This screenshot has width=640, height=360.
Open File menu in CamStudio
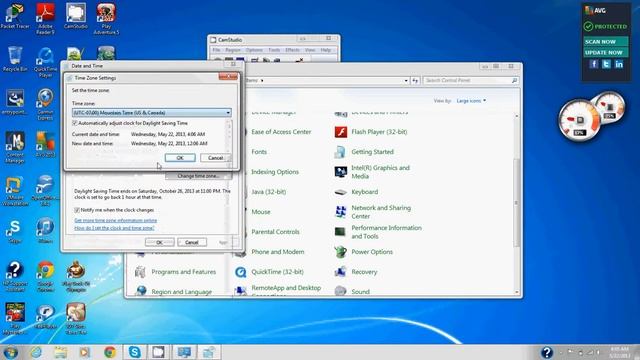coord(216,50)
